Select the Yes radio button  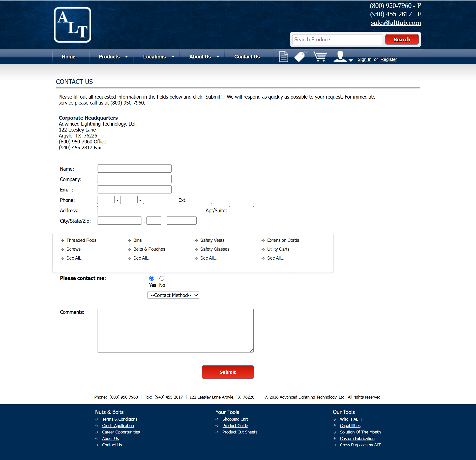[152, 278]
